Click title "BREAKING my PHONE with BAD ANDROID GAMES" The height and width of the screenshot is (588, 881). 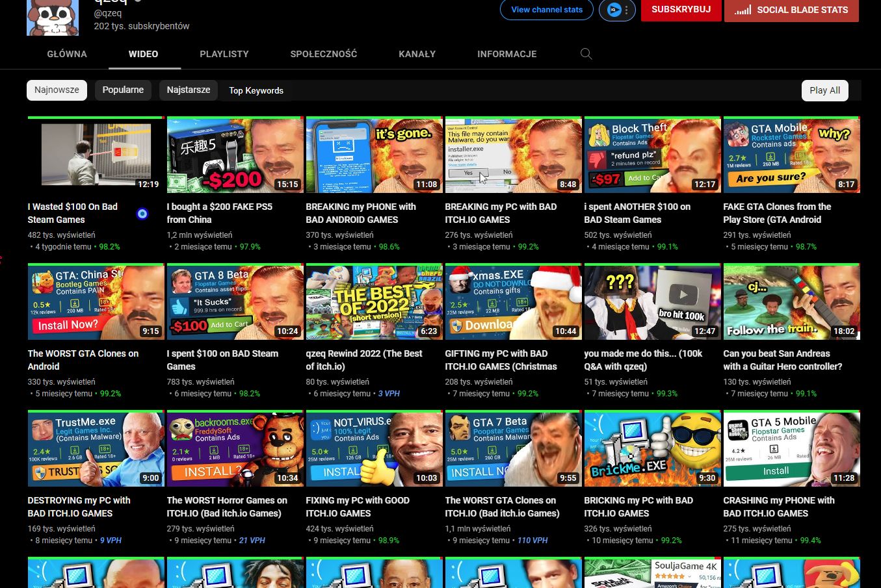361,213
